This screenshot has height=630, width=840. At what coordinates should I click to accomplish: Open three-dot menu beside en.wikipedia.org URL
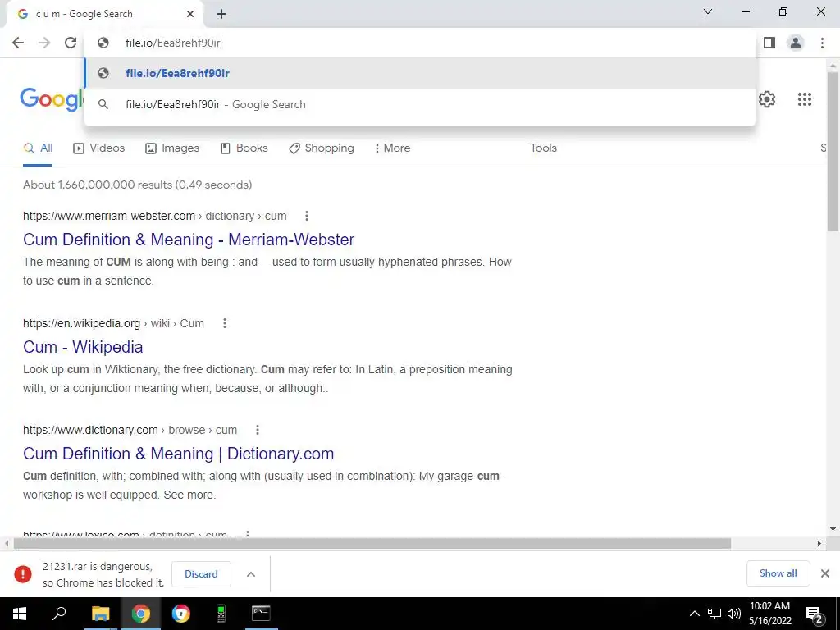click(x=225, y=323)
